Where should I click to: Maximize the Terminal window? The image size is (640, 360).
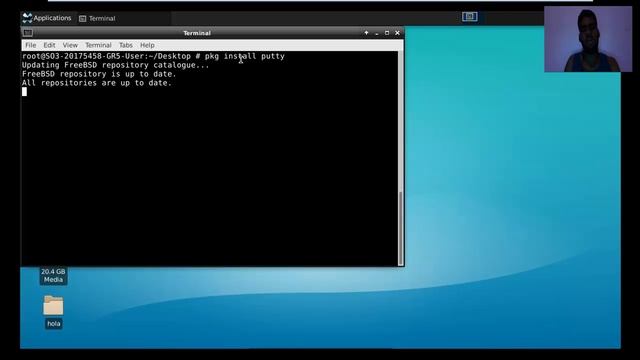tap(387, 33)
